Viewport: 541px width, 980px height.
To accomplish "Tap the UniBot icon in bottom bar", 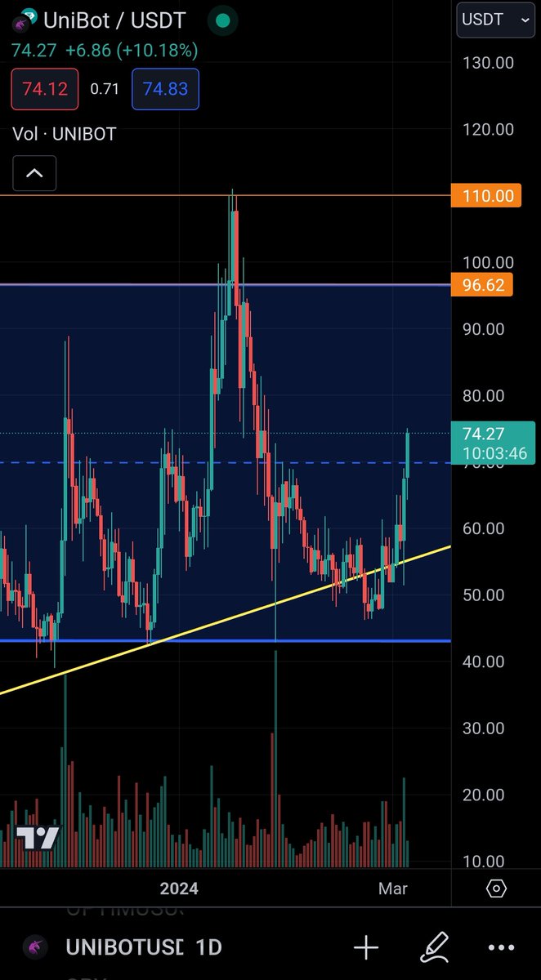I will pyautogui.click(x=34, y=947).
